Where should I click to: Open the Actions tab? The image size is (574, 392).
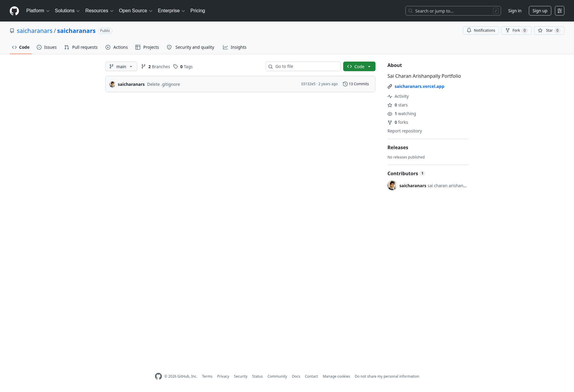click(117, 47)
